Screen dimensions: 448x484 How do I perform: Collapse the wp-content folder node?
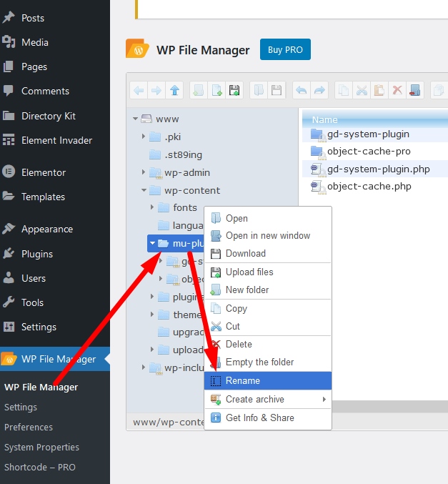(144, 190)
